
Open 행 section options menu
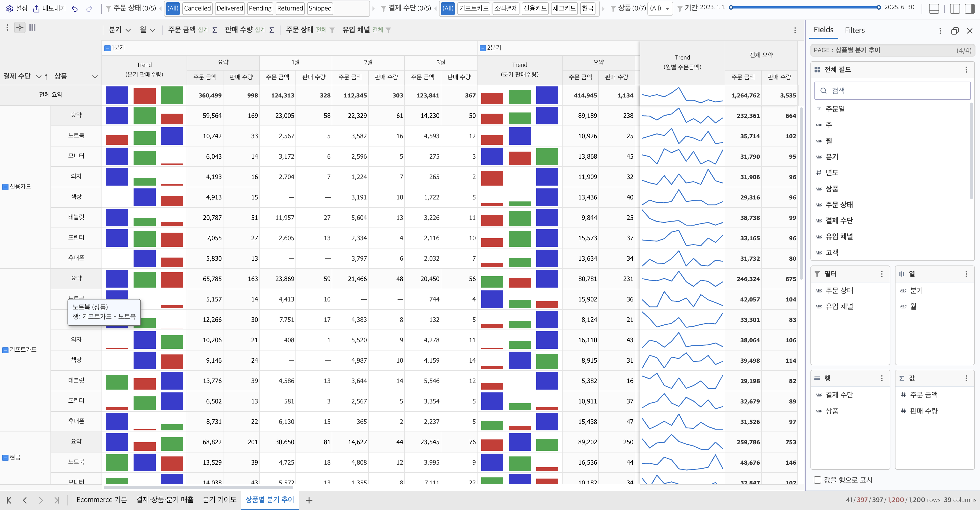[882, 378]
